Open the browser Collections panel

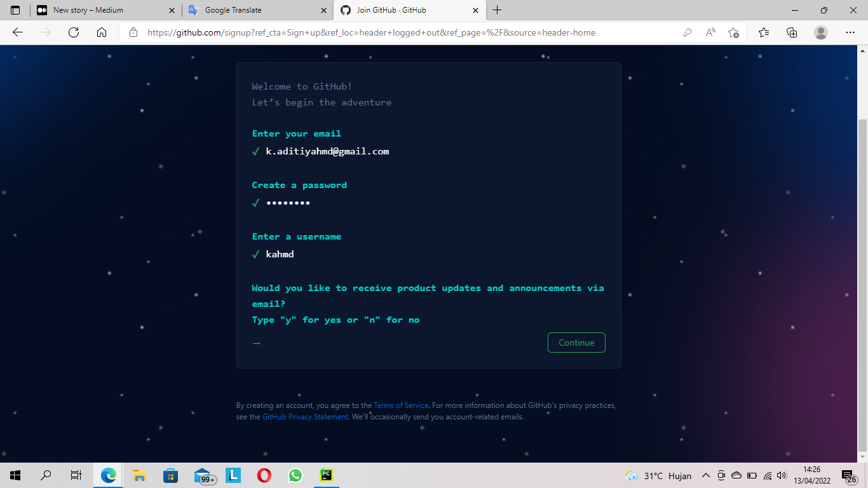(792, 32)
